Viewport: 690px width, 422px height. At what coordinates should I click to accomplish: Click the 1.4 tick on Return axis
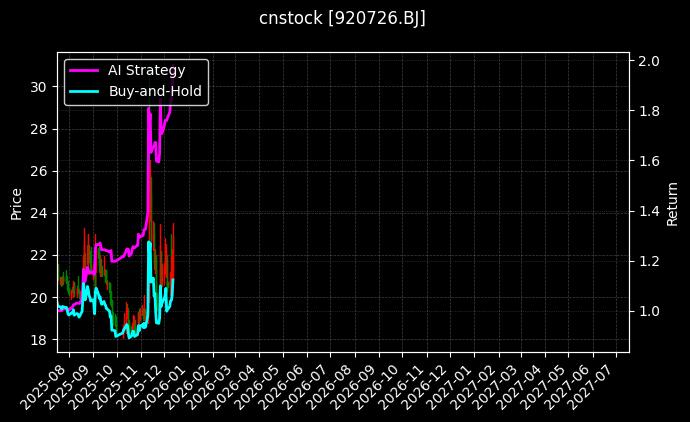(x=649, y=211)
